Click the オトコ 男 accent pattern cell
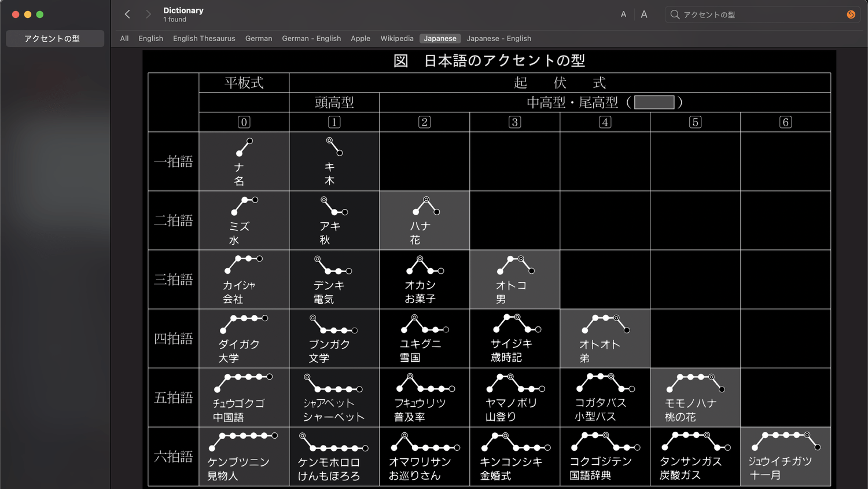Viewport: 868px width, 489px height. [514, 280]
